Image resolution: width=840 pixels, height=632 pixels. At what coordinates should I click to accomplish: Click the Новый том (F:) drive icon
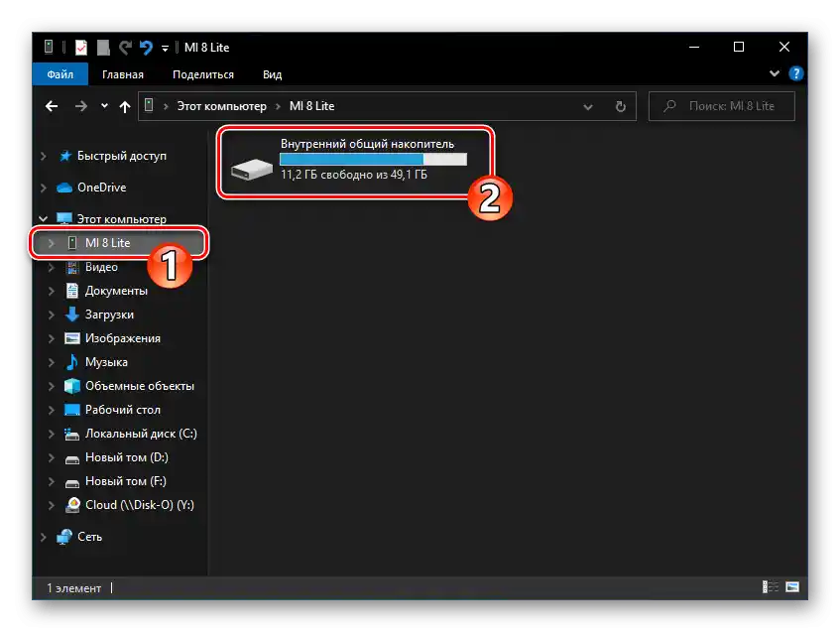[71, 483]
